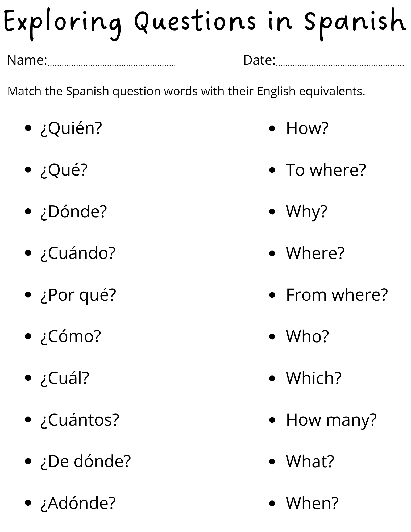This screenshot has width=411, height=532.
Task: Click the English answer "To where?"
Action: (326, 170)
